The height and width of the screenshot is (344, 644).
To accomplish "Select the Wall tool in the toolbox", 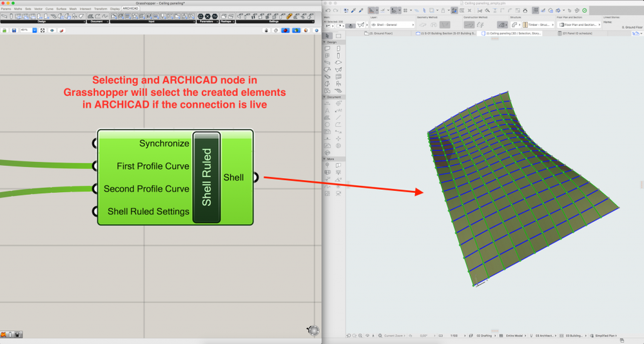I will 327,48.
